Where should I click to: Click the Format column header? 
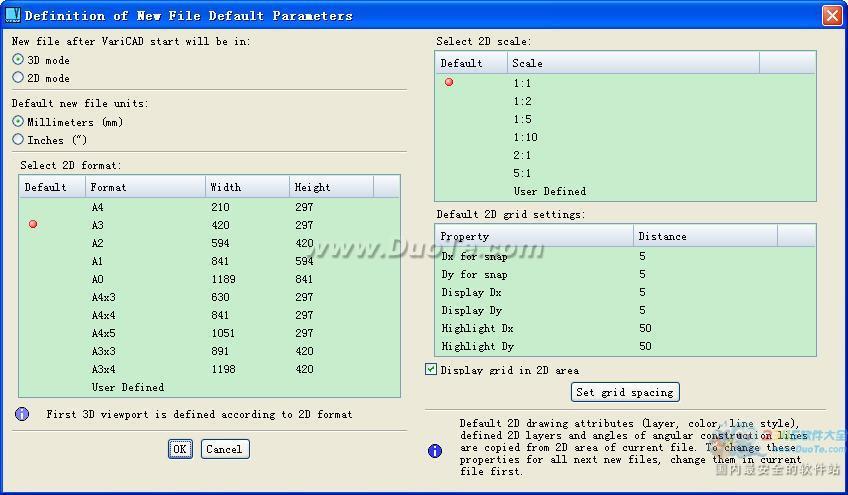tap(145, 187)
